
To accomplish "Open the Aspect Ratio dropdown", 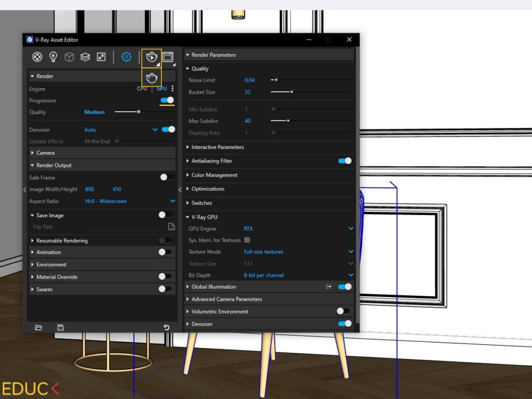I will click(x=172, y=201).
